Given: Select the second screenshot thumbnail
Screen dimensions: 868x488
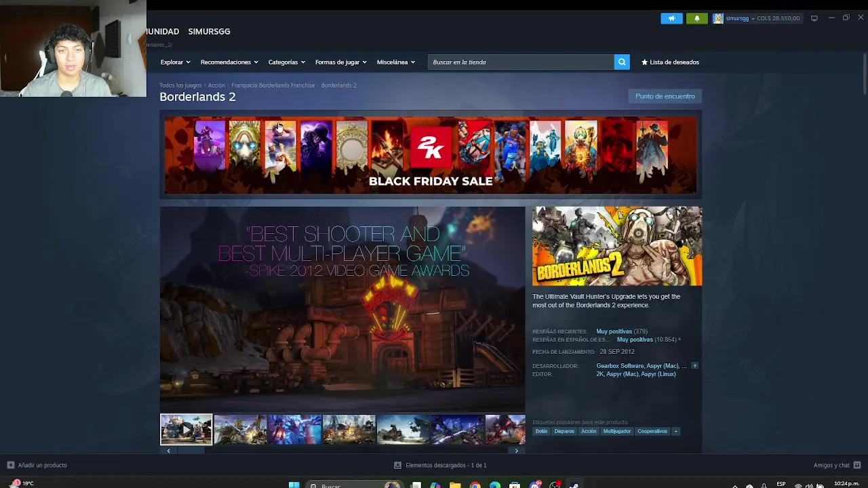Looking at the screenshot, I should (240, 430).
